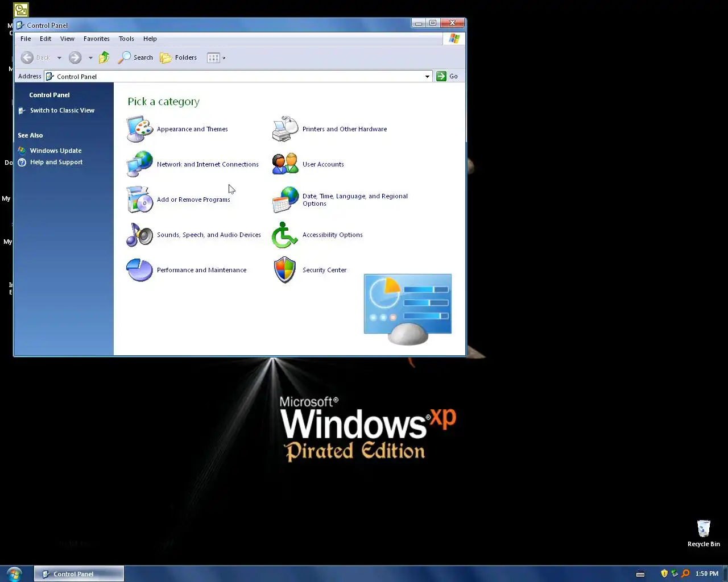
Task: Click the Windows flag logo in menu bar
Action: [454, 39]
